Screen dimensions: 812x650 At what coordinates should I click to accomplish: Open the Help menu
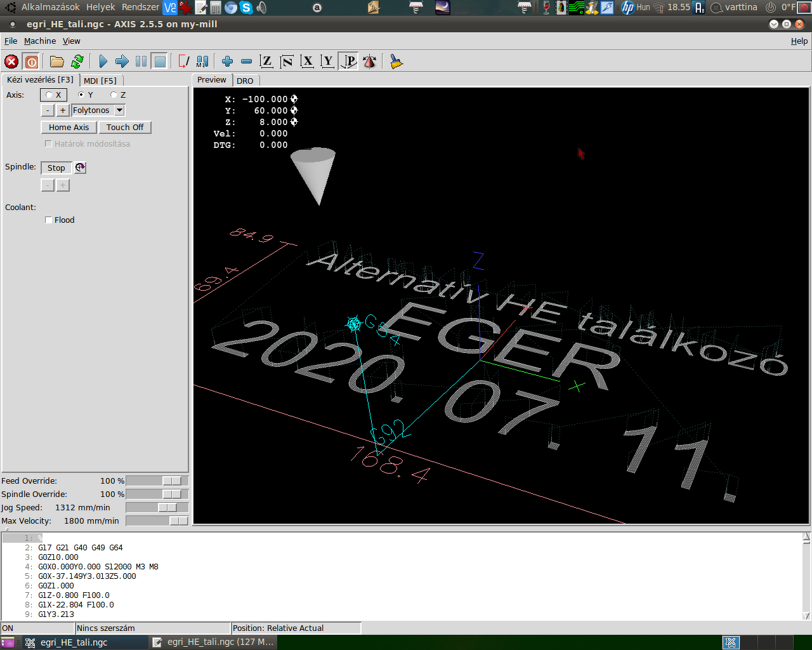(x=799, y=41)
